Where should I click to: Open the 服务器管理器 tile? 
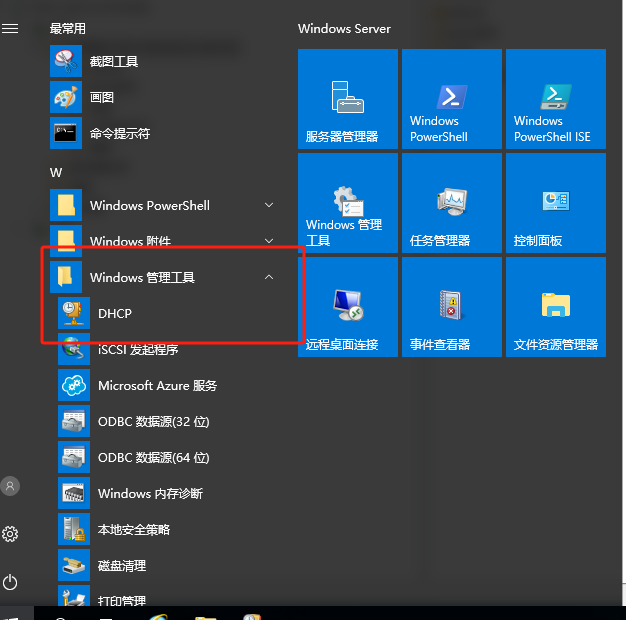(348, 99)
